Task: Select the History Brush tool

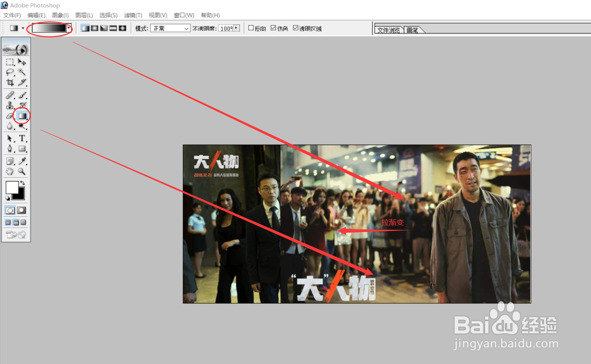Action: coord(22,105)
